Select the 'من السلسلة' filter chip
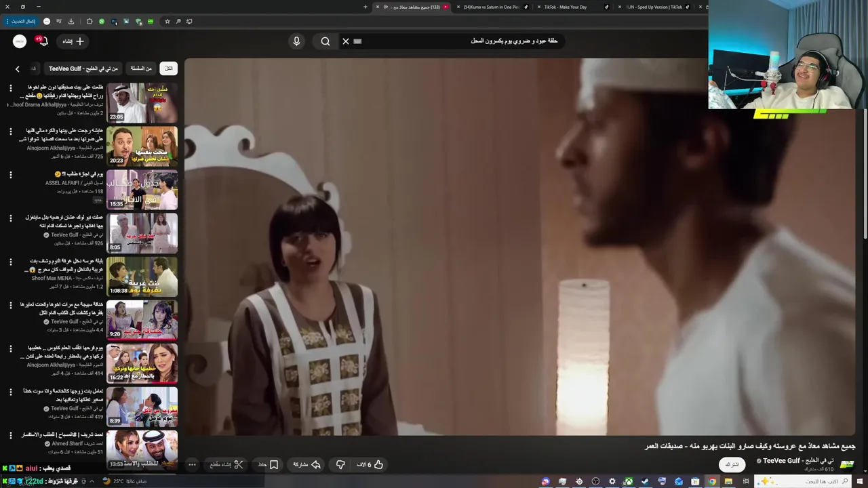Viewport: 868px width, 488px height. 141,68
